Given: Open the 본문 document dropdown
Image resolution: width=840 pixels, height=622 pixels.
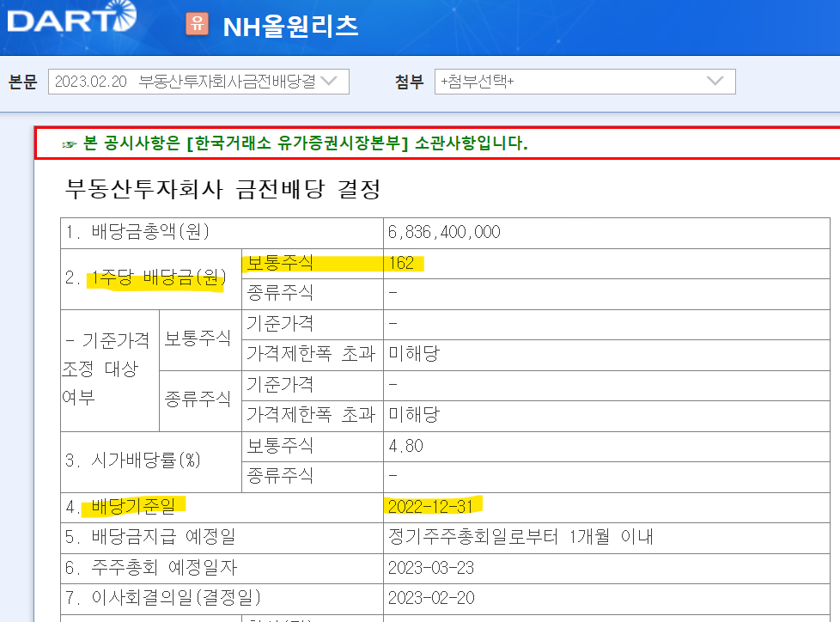Looking at the screenshot, I should (x=198, y=82).
